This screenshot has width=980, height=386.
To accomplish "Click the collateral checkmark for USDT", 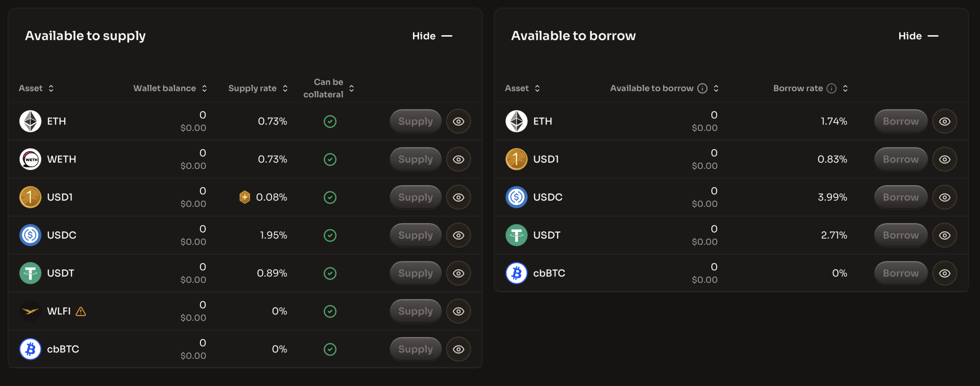I will tap(330, 273).
